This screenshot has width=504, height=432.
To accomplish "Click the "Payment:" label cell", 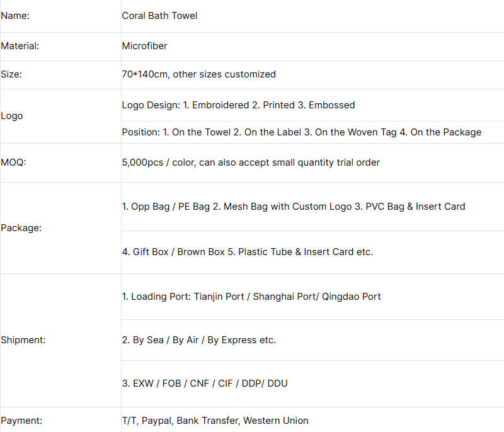I will [x=21, y=421].
